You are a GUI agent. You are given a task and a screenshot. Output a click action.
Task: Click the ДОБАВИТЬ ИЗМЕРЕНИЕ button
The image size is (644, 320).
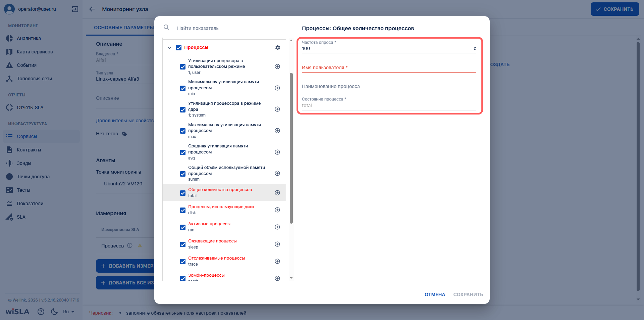125,266
